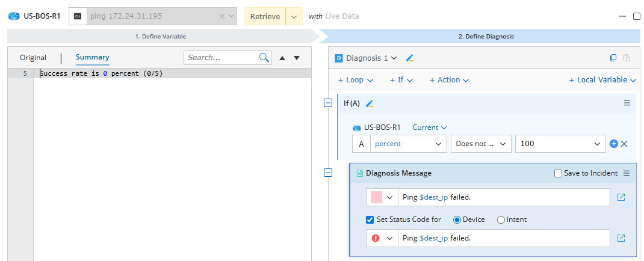The height and width of the screenshot is (261, 644).
Task: Enable Save to Incident checkbox
Action: coord(558,173)
